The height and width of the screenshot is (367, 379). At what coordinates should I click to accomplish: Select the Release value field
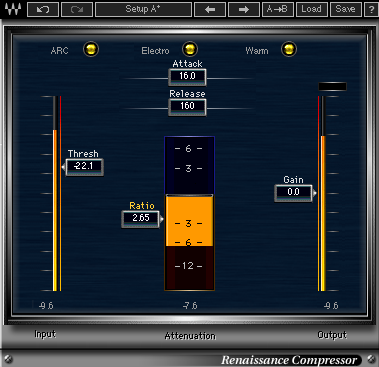coord(187,107)
